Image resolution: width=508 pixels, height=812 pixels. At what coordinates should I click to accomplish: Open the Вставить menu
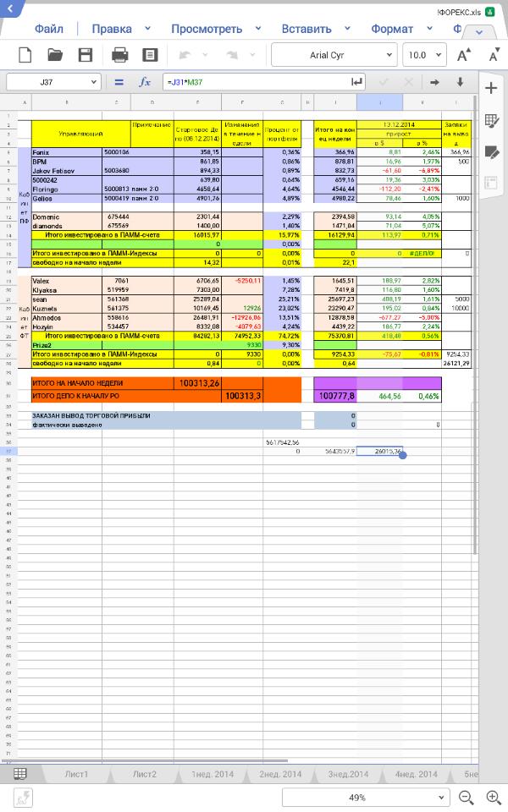[306, 29]
